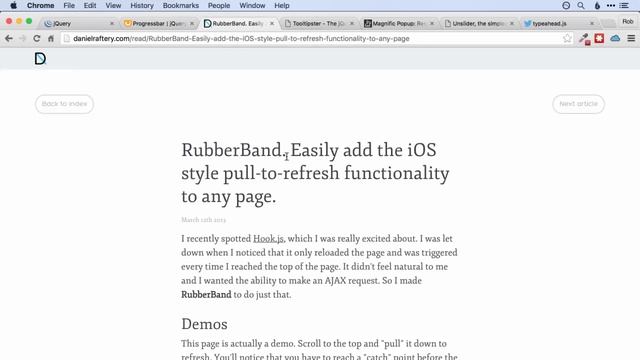Switch to the Unslider tab

(477, 24)
